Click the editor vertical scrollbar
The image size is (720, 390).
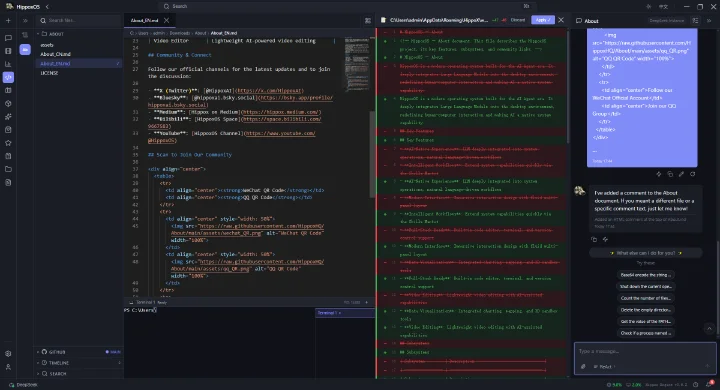click(x=372, y=154)
